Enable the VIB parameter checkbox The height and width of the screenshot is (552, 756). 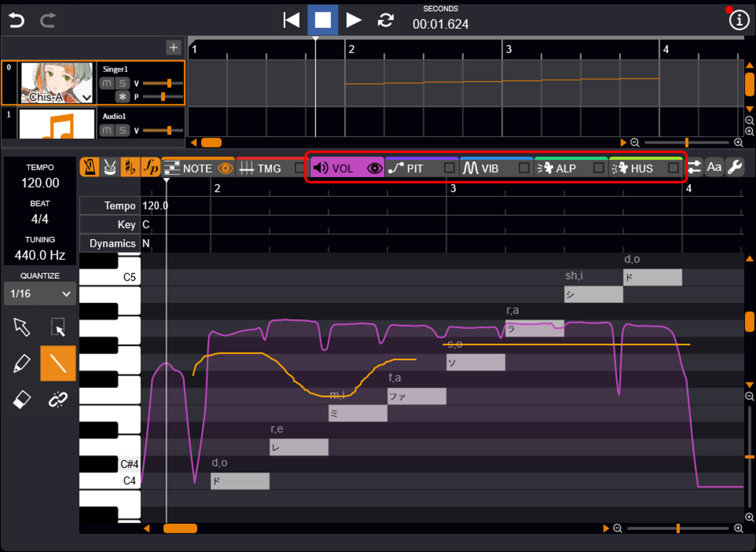pyautogui.click(x=524, y=168)
